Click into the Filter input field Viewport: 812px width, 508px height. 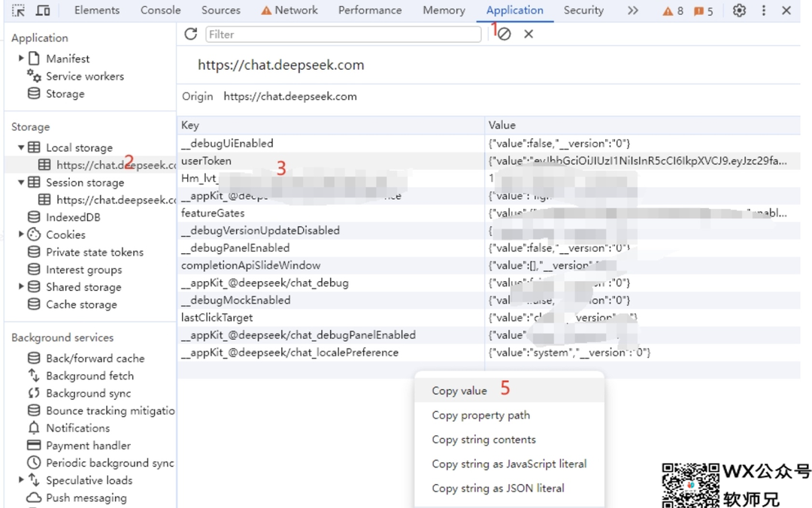pos(344,34)
